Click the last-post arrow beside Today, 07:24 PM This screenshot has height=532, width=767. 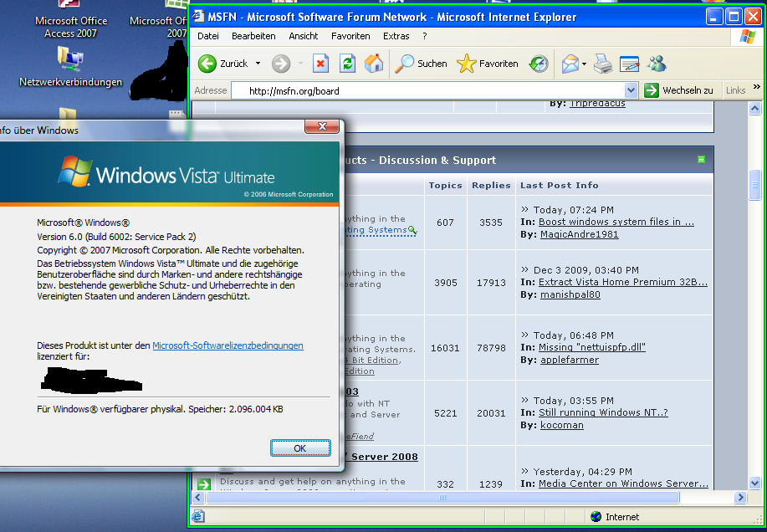click(525, 209)
